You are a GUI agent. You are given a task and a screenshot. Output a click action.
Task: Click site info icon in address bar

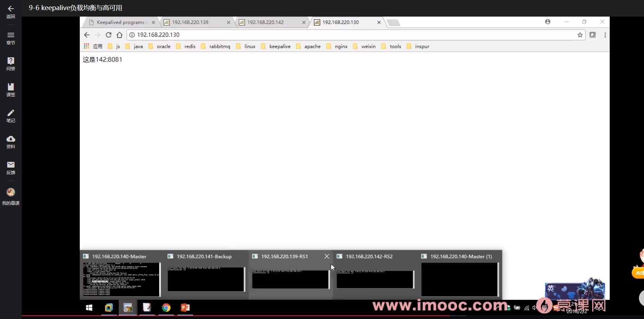pos(132,35)
